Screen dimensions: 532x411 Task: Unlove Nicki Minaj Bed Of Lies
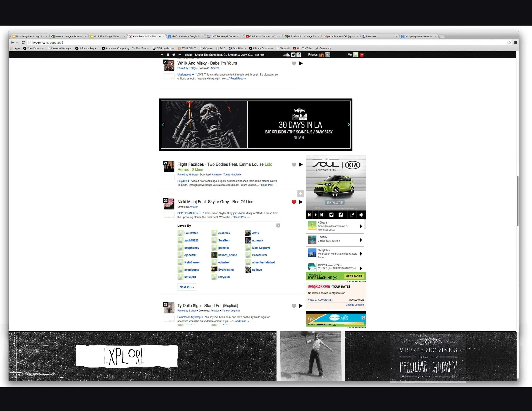[294, 202]
